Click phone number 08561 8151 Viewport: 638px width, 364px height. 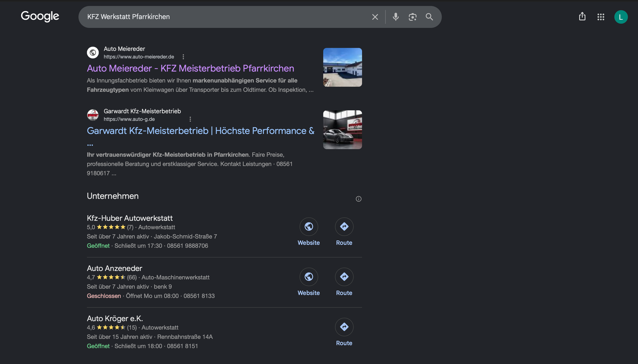pos(182,346)
